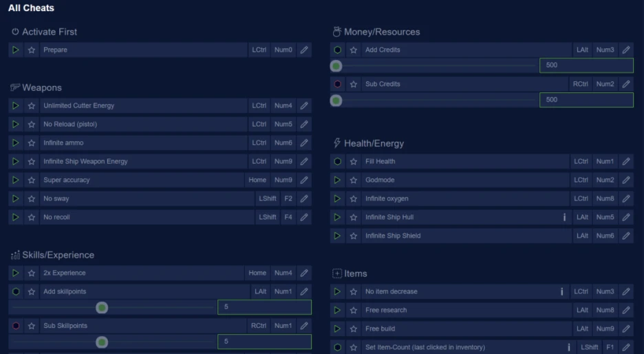Viewport: 644px width, 354px height.
Task: Edit hotkey for Prepare using pencil icon
Action: (304, 50)
